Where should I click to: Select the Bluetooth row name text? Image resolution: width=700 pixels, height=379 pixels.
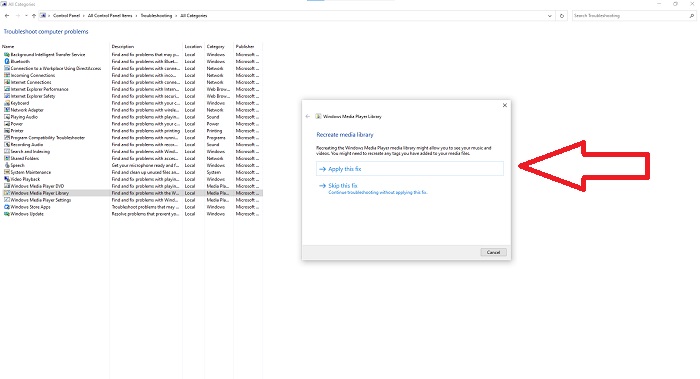coord(20,62)
